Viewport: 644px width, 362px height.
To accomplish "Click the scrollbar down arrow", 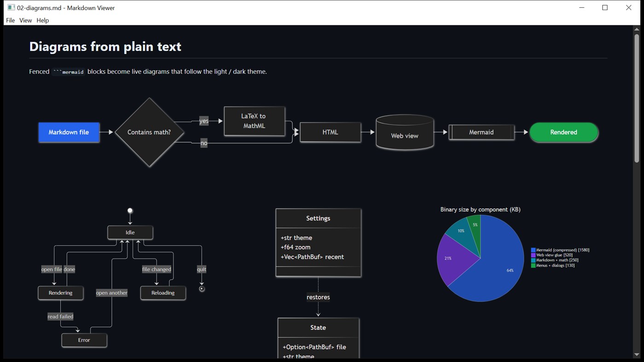I will (637, 355).
